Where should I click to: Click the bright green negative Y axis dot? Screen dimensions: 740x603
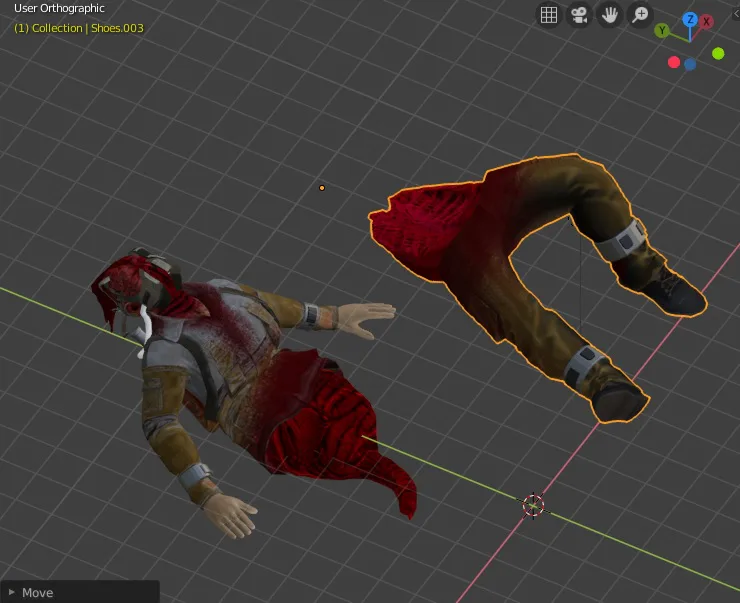(718, 54)
